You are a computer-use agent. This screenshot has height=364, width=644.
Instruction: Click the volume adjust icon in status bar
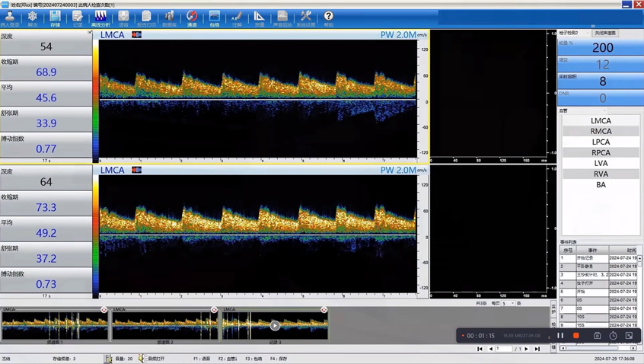(108, 359)
